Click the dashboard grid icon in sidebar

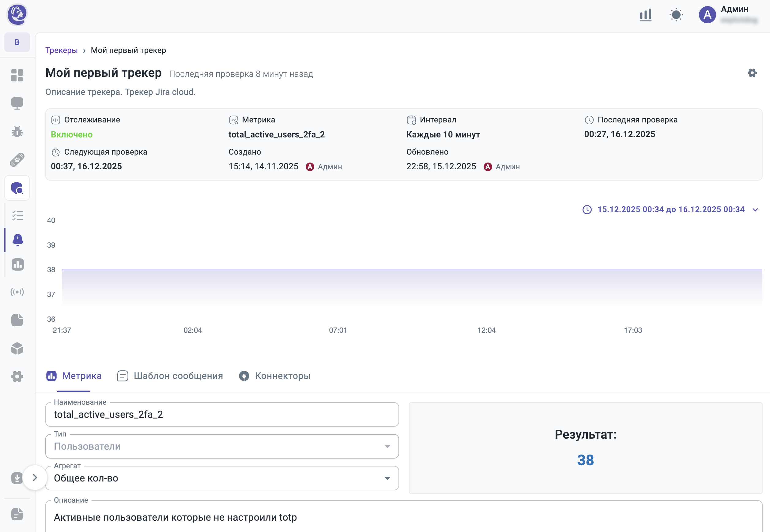(17, 75)
